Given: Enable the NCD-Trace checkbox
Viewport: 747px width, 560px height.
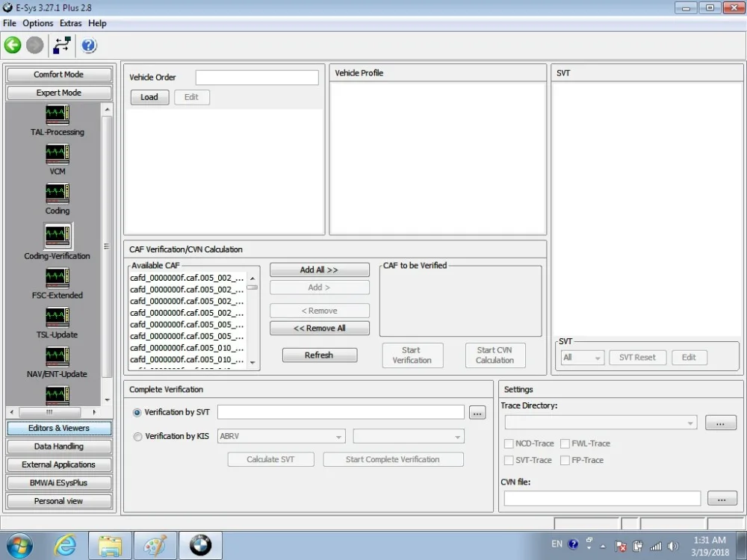Looking at the screenshot, I should tap(509, 444).
